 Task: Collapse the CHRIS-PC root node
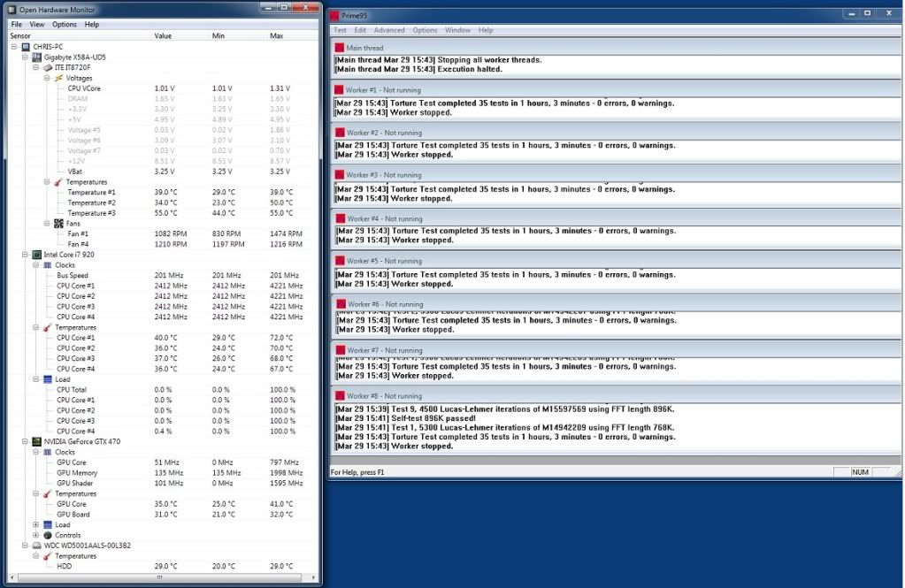coord(14,47)
